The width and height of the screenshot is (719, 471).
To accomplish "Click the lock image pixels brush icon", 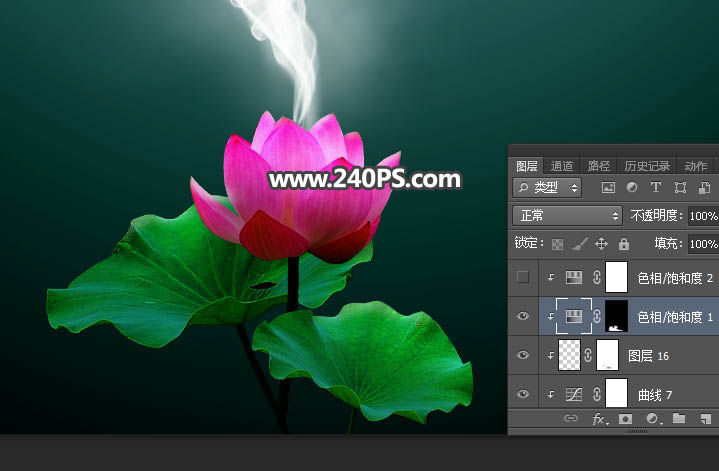I will 579,243.
